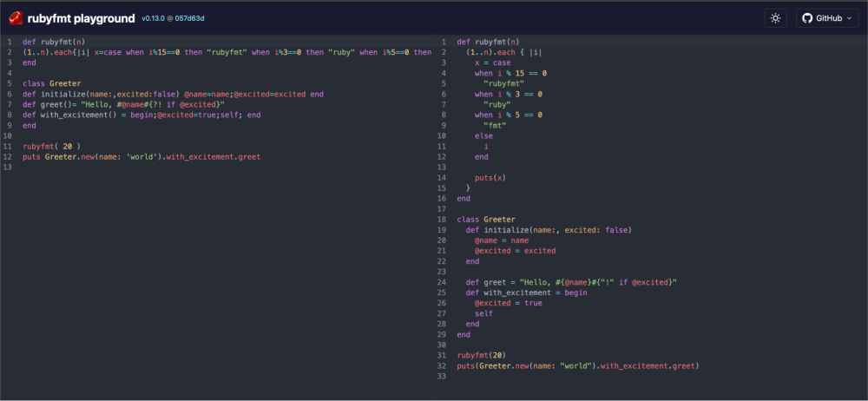
Task: Click the red ruby gem logo
Action: [16, 18]
